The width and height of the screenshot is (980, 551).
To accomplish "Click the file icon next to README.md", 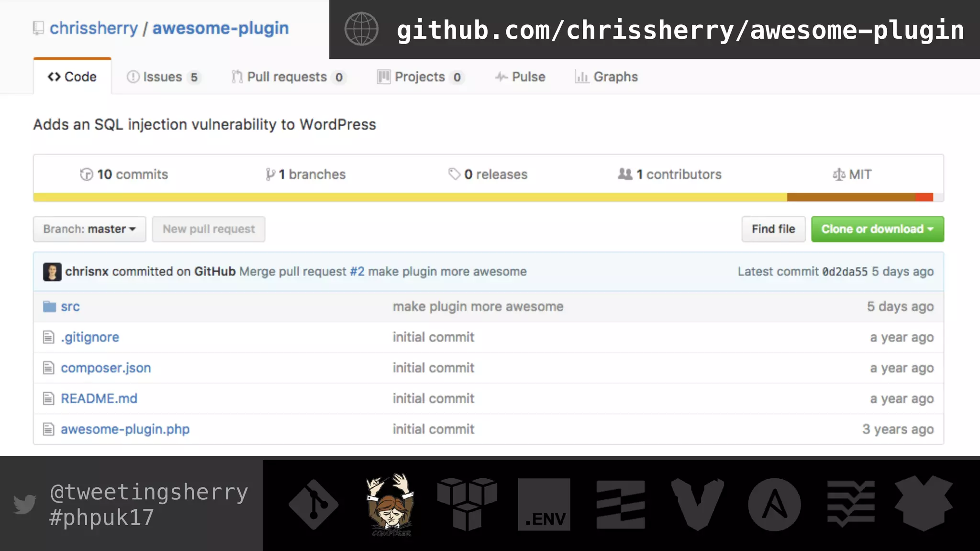I will point(49,398).
